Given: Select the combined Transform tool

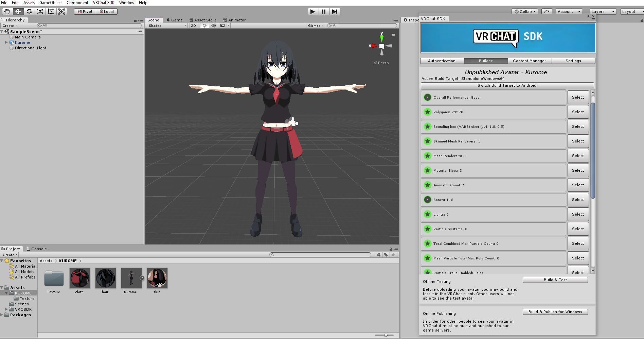Looking at the screenshot, I should 61,11.
